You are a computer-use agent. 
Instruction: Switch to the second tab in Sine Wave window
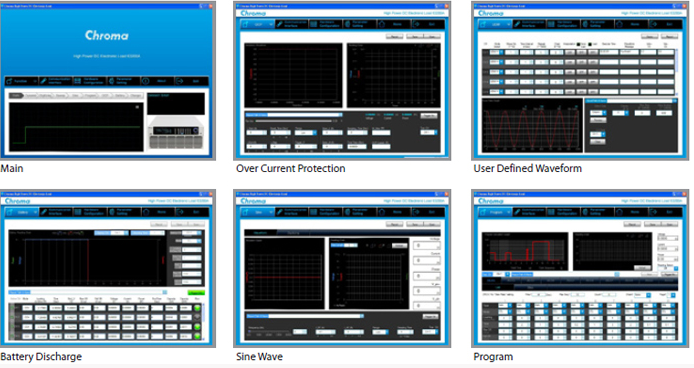[x=293, y=232]
